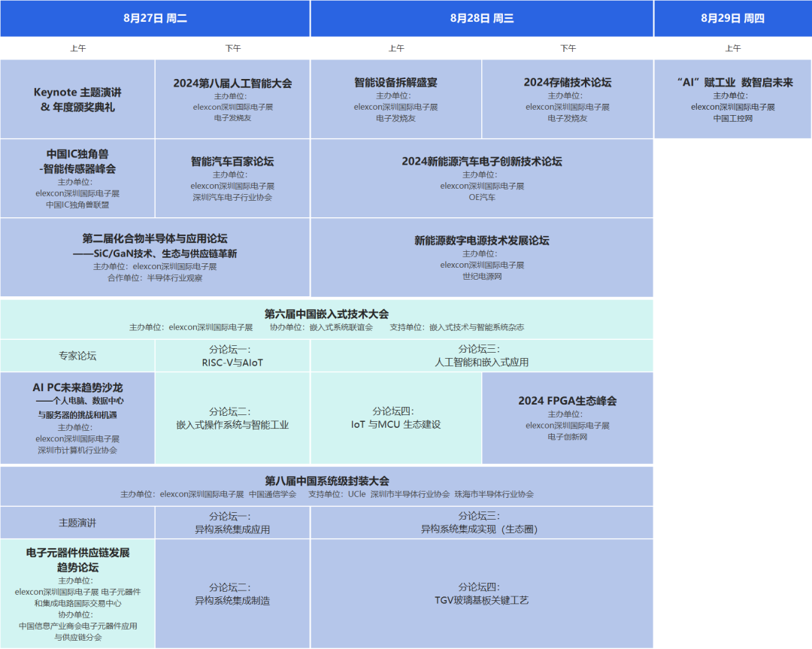The width and height of the screenshot is (812, 649).
Task: Click the 2024新能源汽车电子创新技术论坛 cell
Action: coord(481,178)
